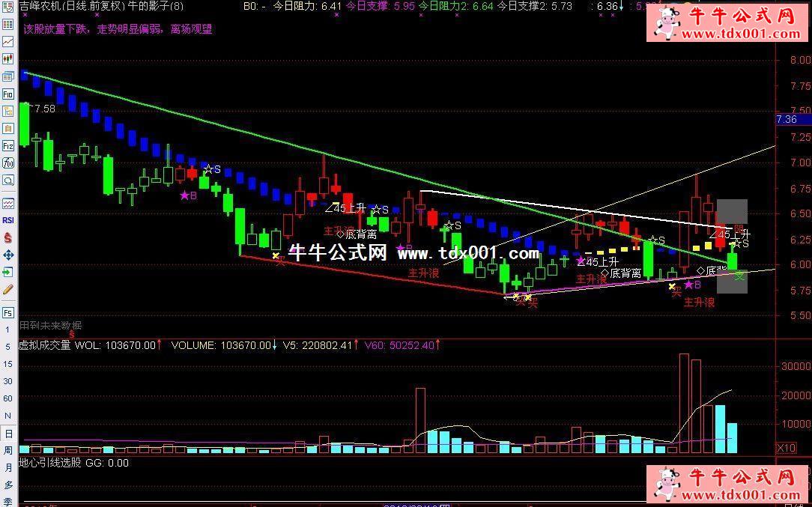Open the line trend chart icon
812x507 pixels.
(x=8, y=42)
